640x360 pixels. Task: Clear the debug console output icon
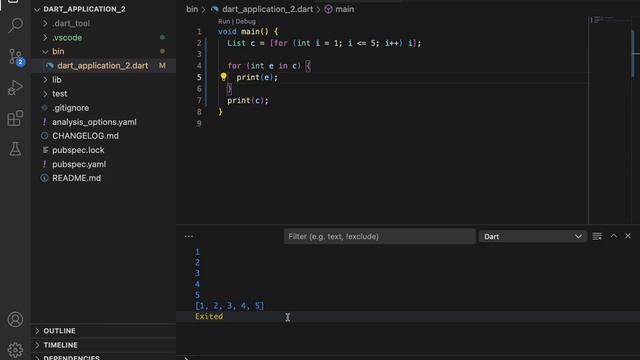coord(597,236)
